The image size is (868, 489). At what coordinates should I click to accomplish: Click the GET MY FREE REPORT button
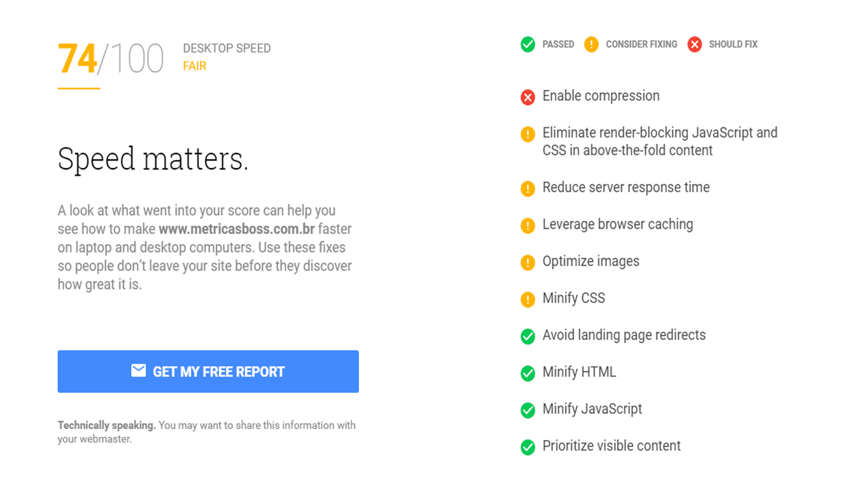click(208, 371)
